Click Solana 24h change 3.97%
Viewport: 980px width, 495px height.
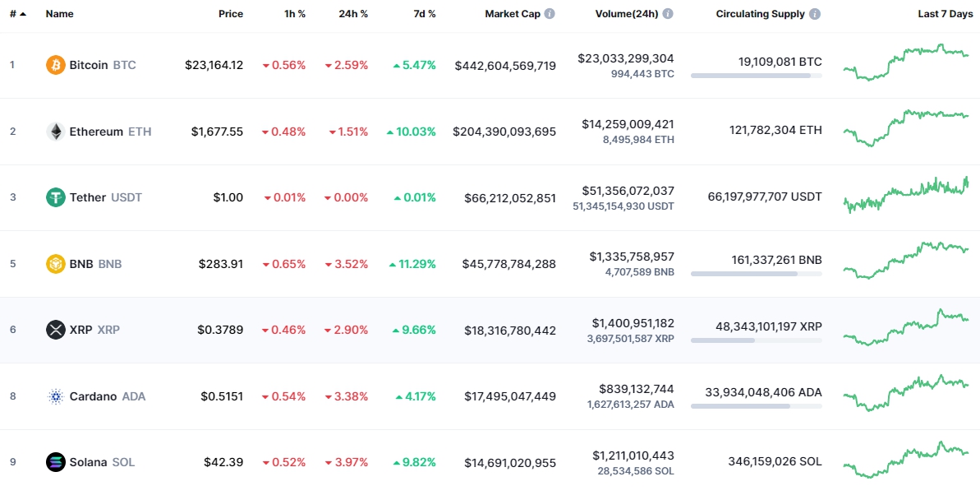(x=347, y=462)
